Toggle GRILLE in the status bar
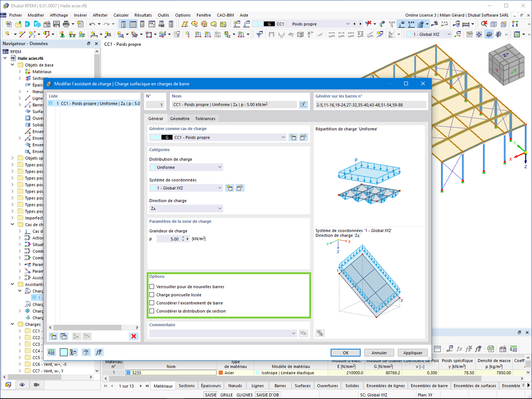 tap(226, 395)
